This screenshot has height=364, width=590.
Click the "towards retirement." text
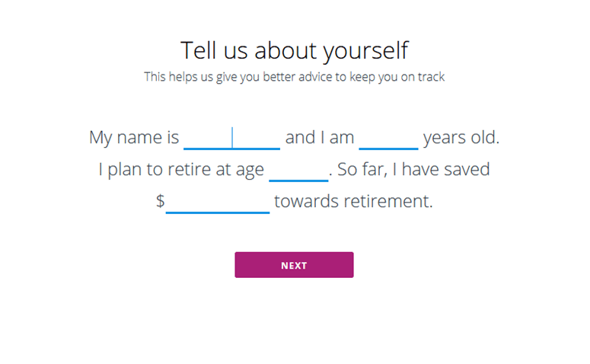click(353, 202)
